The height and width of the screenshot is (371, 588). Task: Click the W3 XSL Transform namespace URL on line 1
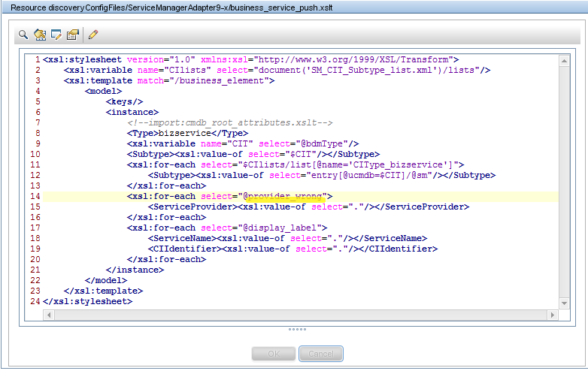(353, 60)
